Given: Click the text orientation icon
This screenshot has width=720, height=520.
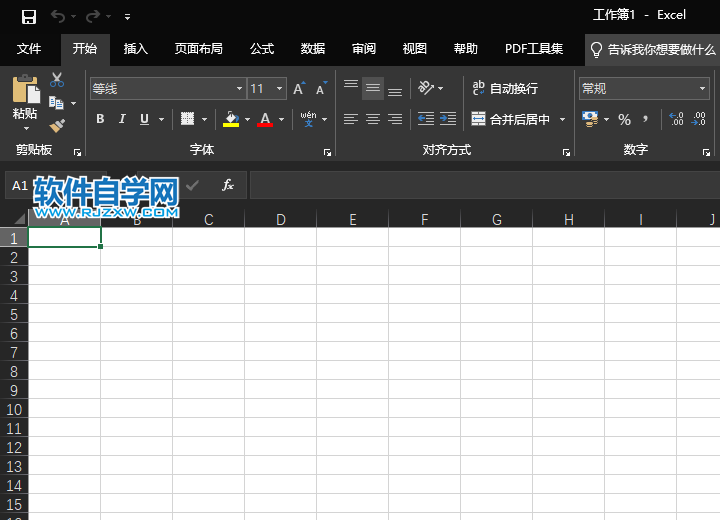Looking at the screenshot, I should [x=426, y=87].
